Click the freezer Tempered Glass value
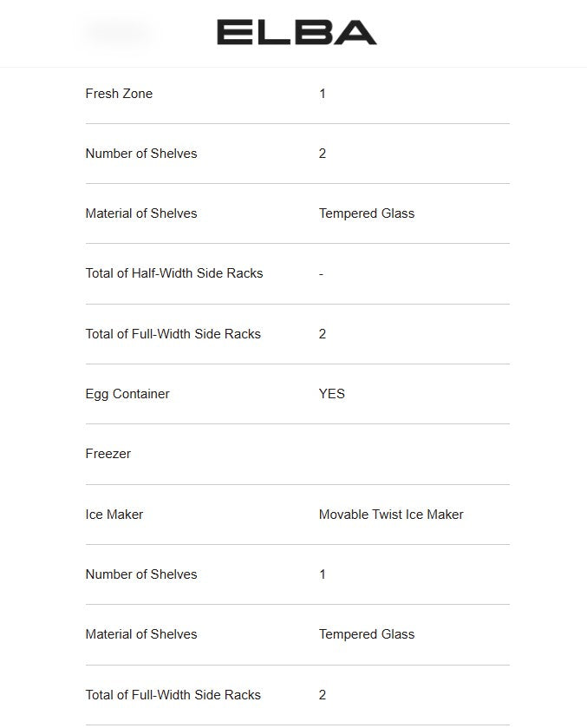Image resolution: width=587 pixels, height=728 pixels. [367, 634]
